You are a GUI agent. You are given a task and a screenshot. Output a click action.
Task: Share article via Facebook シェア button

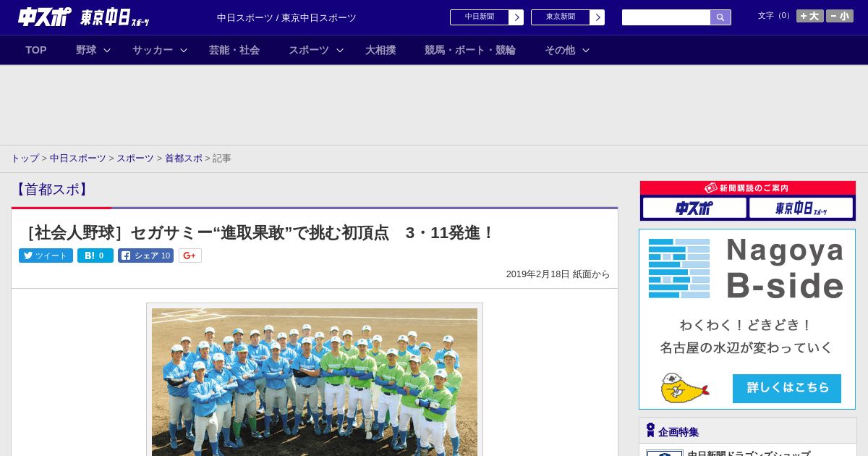click(145, 256)
